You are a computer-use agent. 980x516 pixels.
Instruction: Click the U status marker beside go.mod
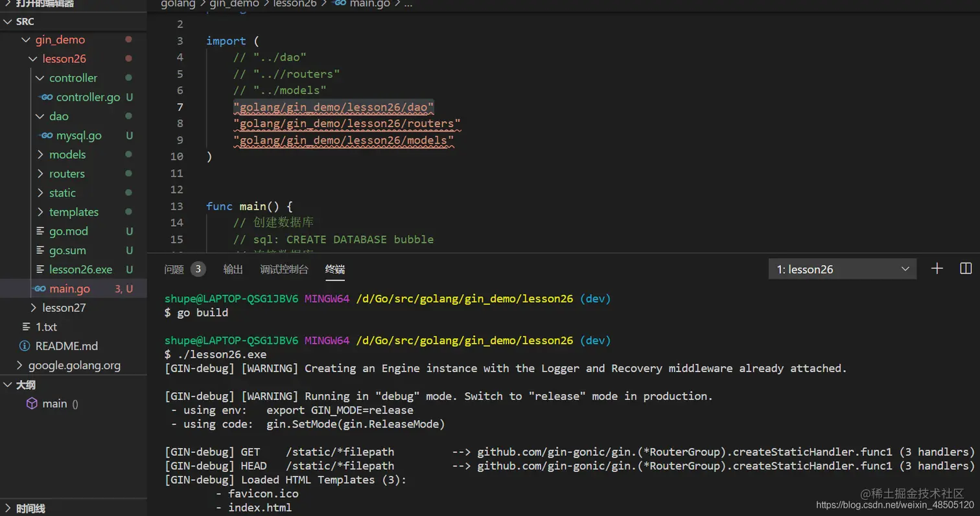coord(130,231)
